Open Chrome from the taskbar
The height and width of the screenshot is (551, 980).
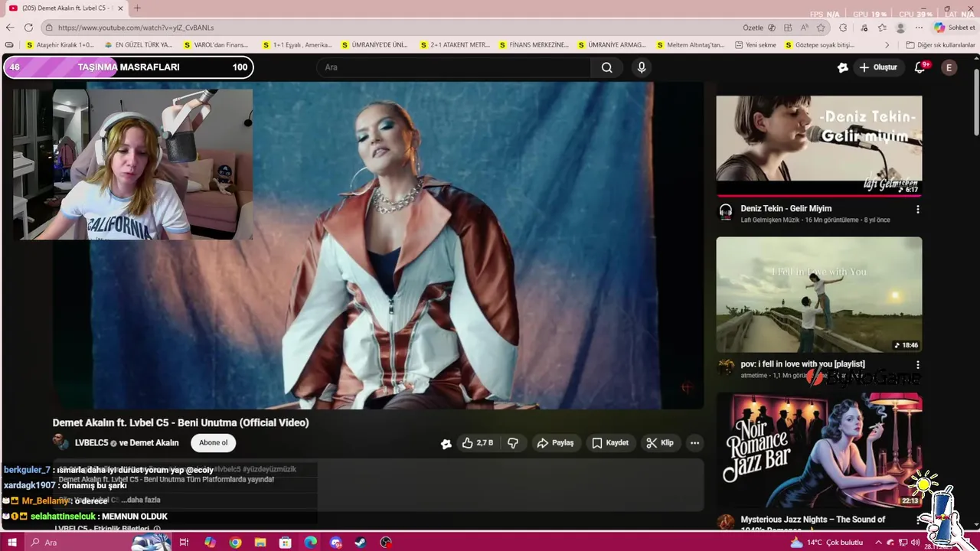point(235,543)
